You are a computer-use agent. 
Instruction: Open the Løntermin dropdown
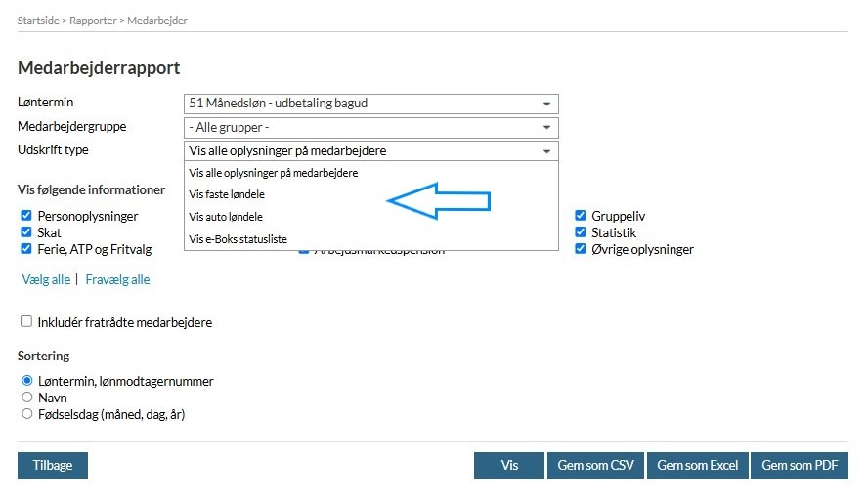point(370,104)
